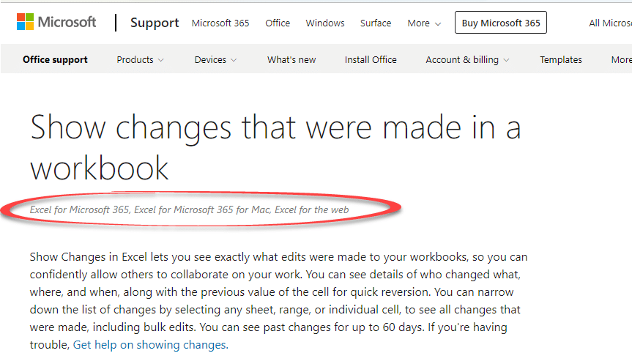Open the Support home link
Screen dimensions: 632x364
pos(155,23)
